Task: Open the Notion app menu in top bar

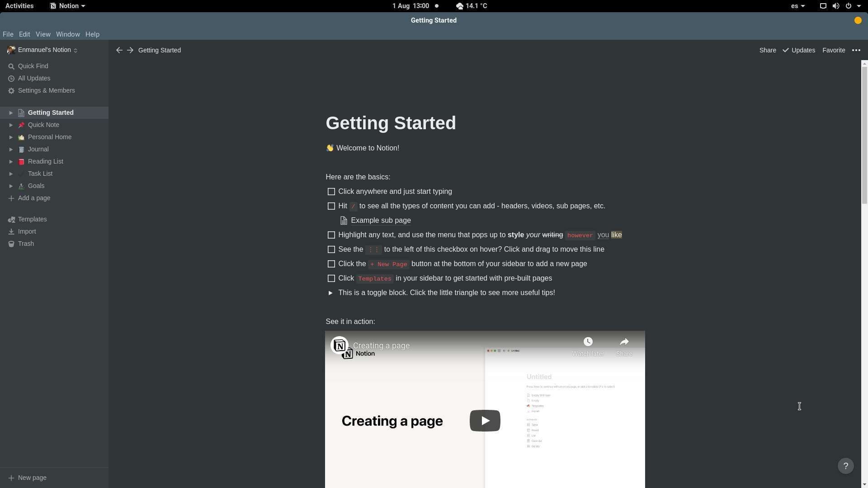Action: (x=67, y=6)
